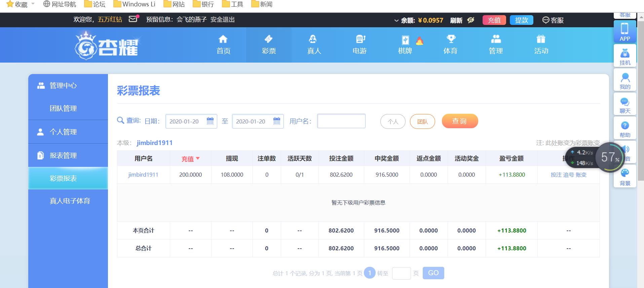Open 我的 profile in right sidebar
This screenshot has height=288, width=644.
[625, 80]
